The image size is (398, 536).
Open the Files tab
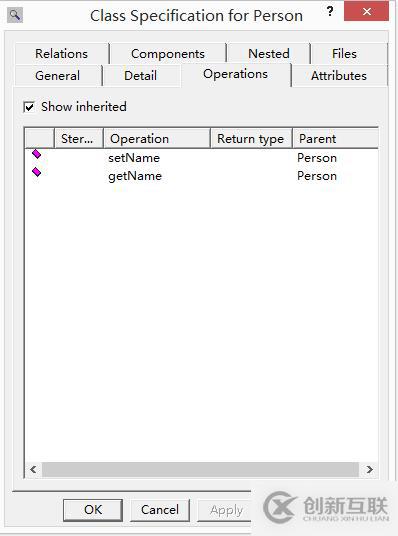tap(344, 54)
